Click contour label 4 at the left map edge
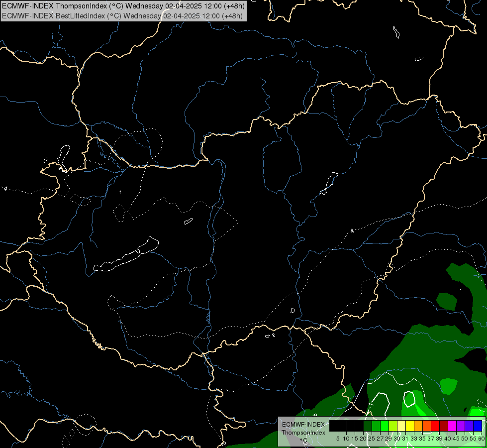Screen dimensions: 487x448 5,189
